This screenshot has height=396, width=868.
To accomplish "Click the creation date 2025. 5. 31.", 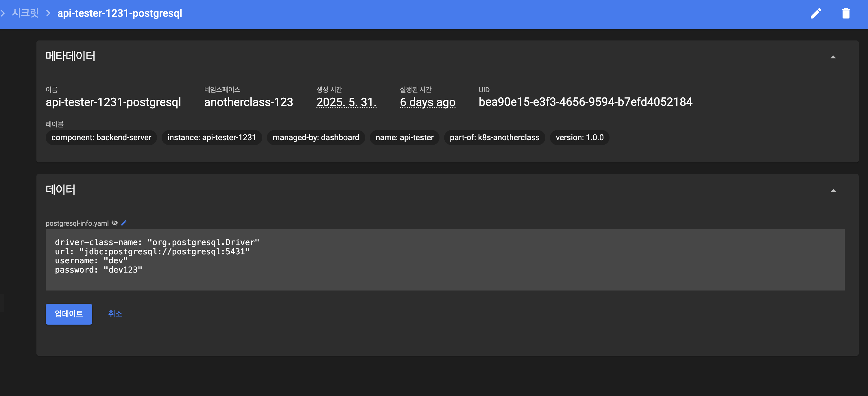I will [x=346, y=102].
